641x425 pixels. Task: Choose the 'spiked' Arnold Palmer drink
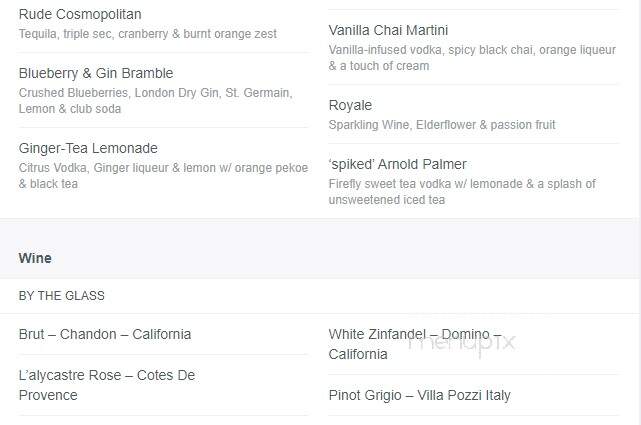397,164
